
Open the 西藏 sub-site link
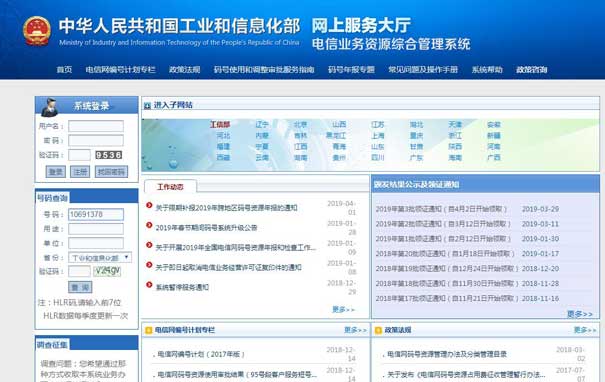coord(223,157)
